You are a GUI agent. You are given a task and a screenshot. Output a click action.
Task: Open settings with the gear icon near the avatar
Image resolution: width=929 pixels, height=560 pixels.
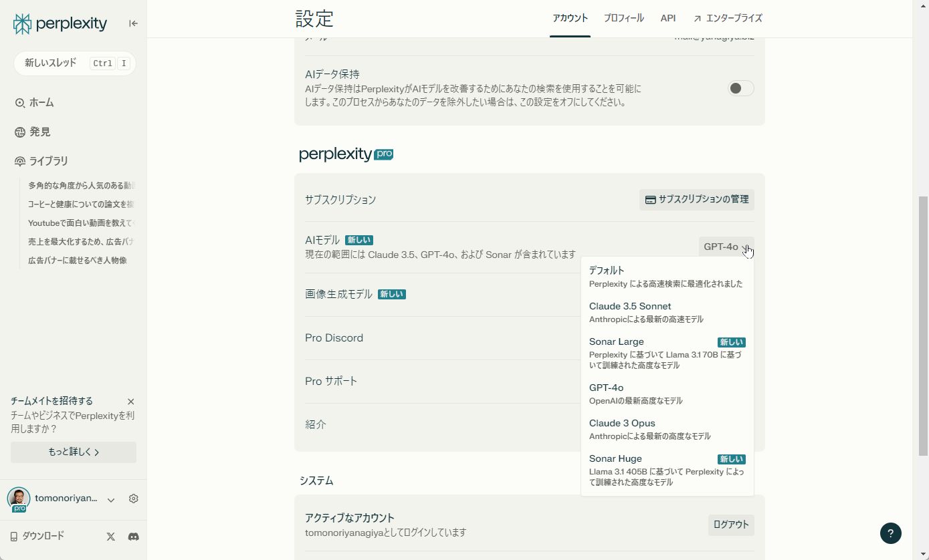click(x=133, y=499)
